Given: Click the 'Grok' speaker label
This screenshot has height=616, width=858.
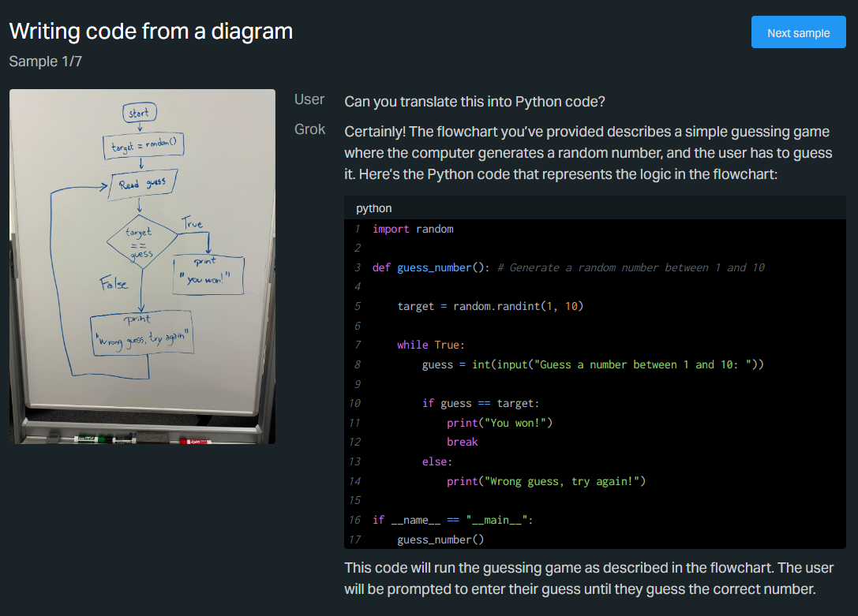Looking at the screenshot, I should click(x=309, y=129).
